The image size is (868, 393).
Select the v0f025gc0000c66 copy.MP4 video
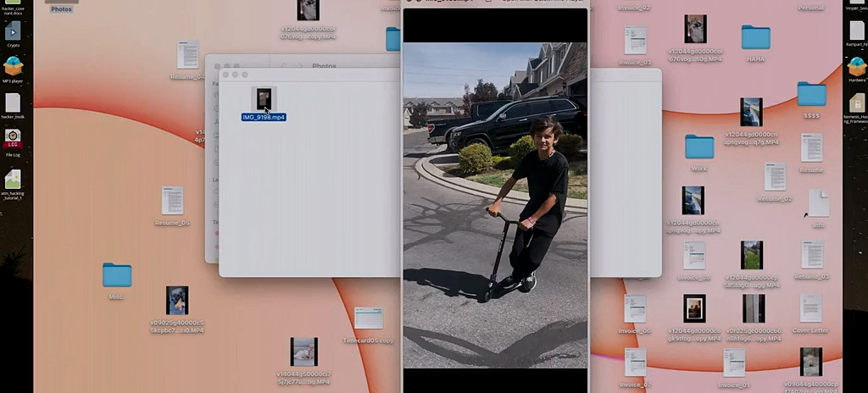(754, 308)
